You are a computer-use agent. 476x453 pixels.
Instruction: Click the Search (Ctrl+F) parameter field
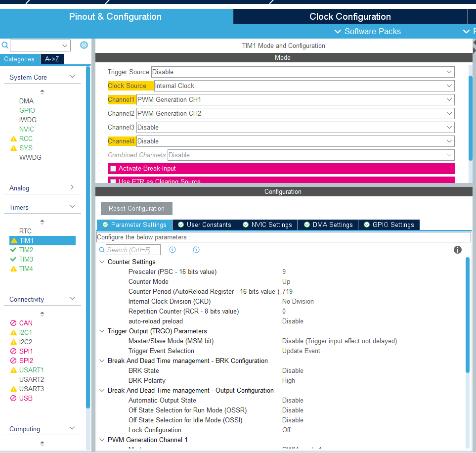pos(133,250)
